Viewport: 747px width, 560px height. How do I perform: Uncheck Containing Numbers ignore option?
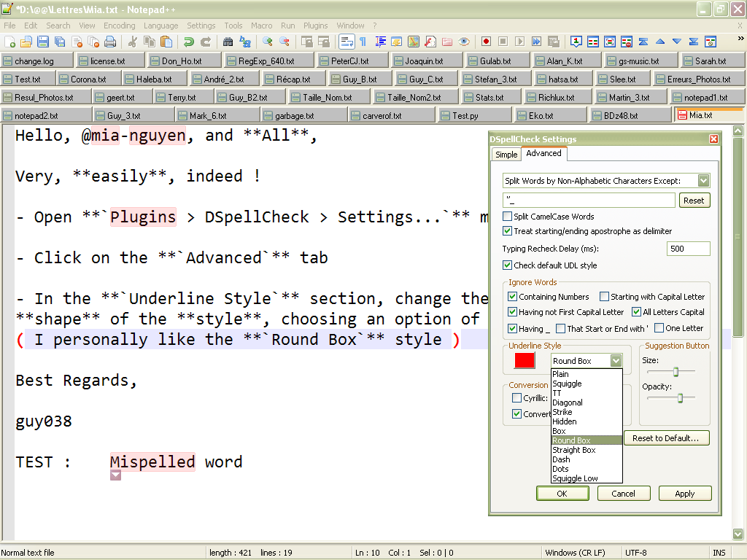point(513,297)
